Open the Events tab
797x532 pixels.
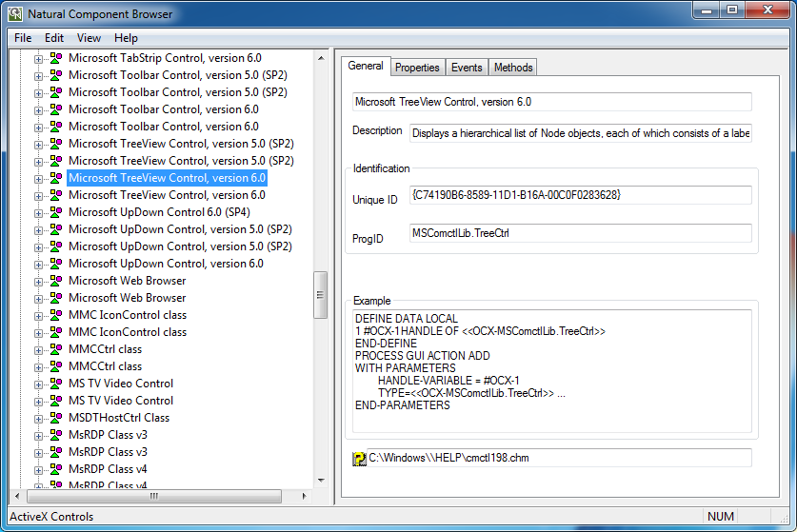[467, 68]
